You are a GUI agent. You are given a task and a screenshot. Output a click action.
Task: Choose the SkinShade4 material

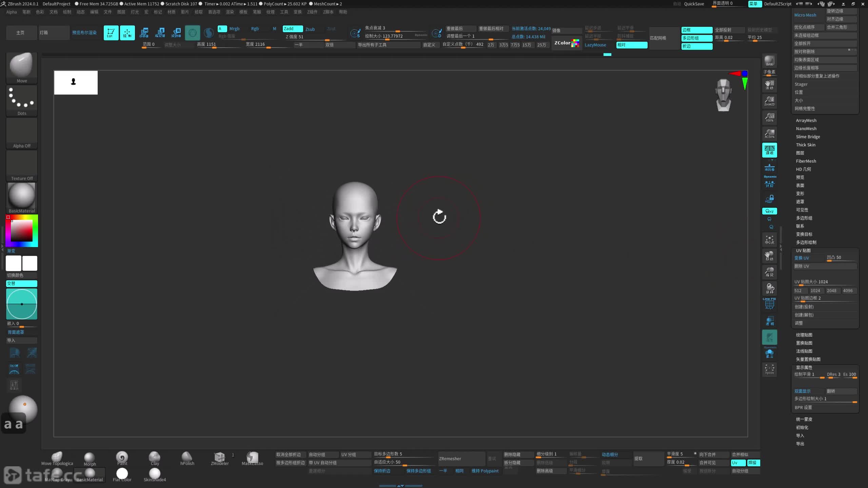pos(155,475)
